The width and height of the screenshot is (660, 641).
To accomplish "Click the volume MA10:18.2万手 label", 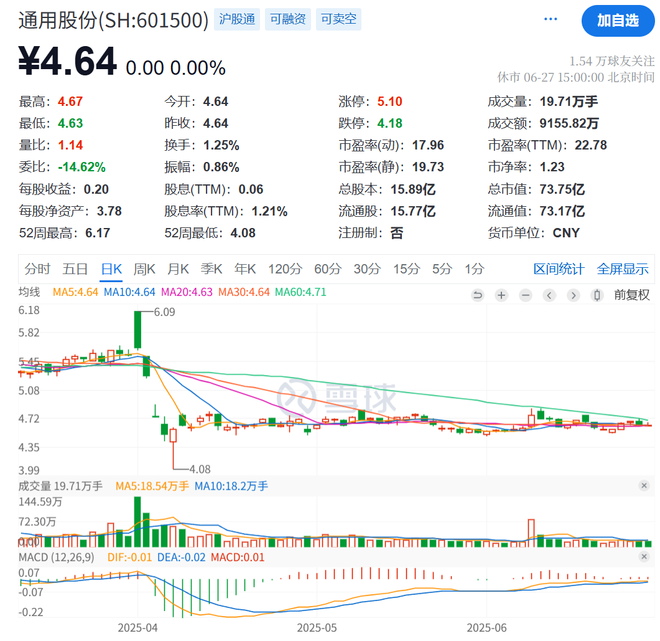I will 231,486.
